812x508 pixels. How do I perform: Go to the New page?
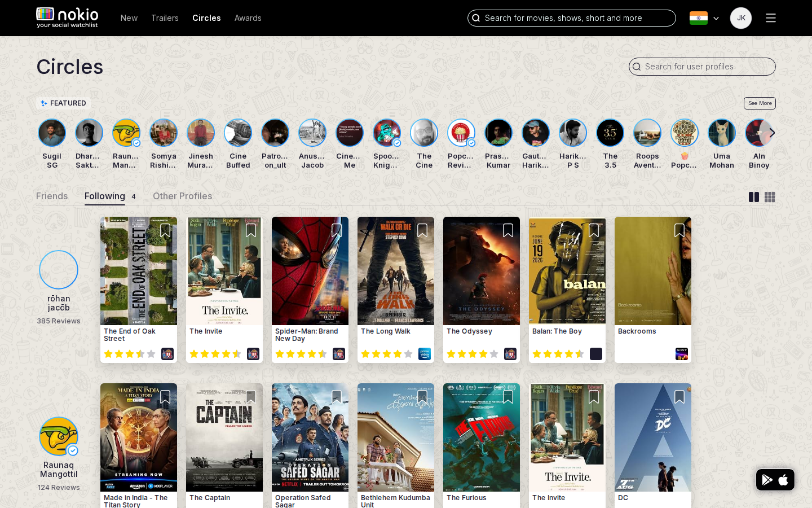pyautogui.click(x=129, y=18)
